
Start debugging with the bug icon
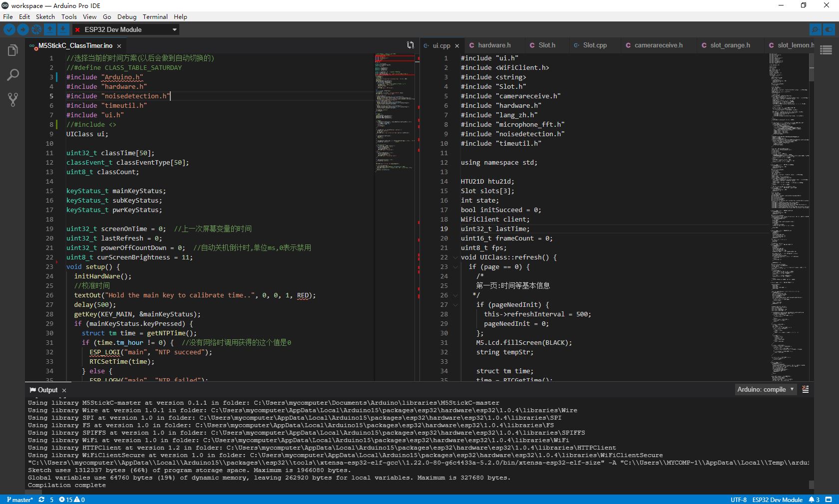pos(36,29)
